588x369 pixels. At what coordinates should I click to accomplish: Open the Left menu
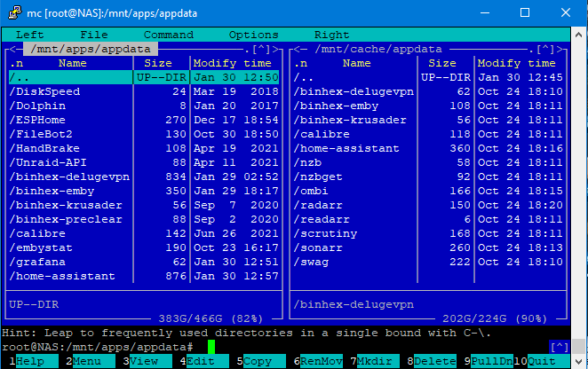(29, 35)
